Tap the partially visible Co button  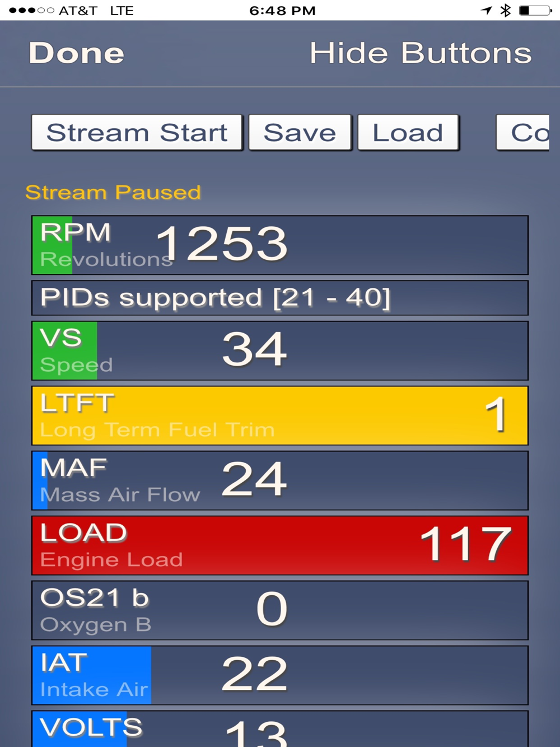pyautogui.click(x=523, y=133)
